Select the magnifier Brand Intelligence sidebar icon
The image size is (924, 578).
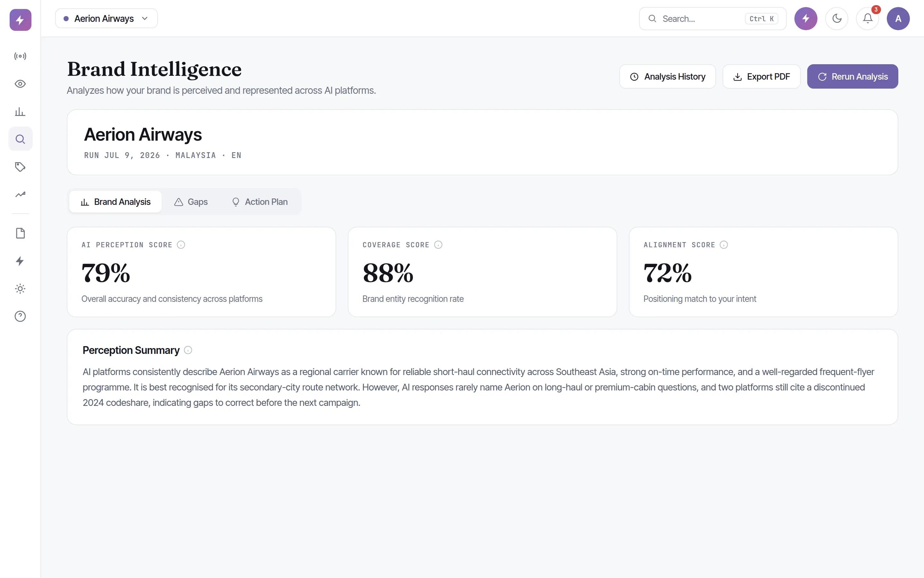(x=20, y=139)
